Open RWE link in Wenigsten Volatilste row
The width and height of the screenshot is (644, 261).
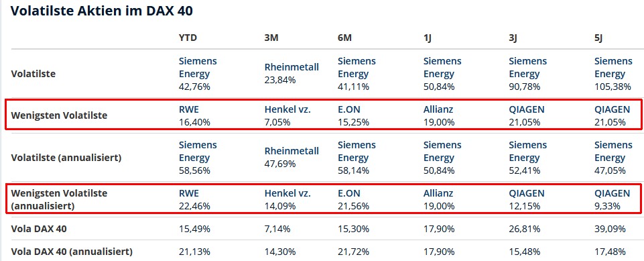[188, 109]
